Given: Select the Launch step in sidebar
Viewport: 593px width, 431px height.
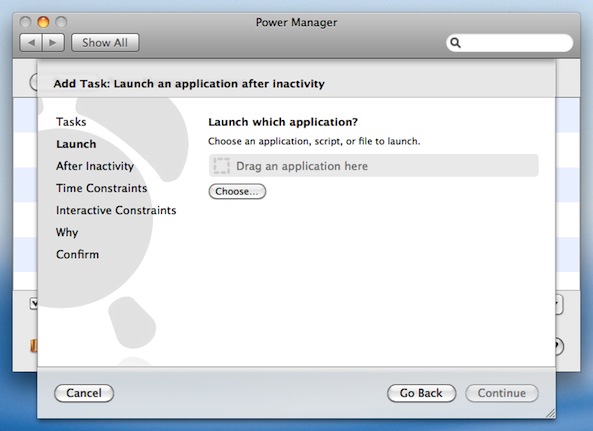Looking at the screenshot, I should (76, 144).
